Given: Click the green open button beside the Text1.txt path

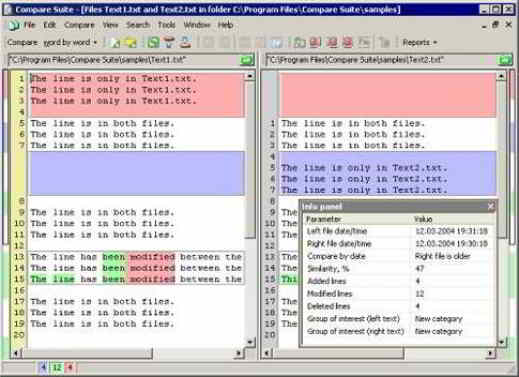Looking at the screenshot, I should point(247,60).
